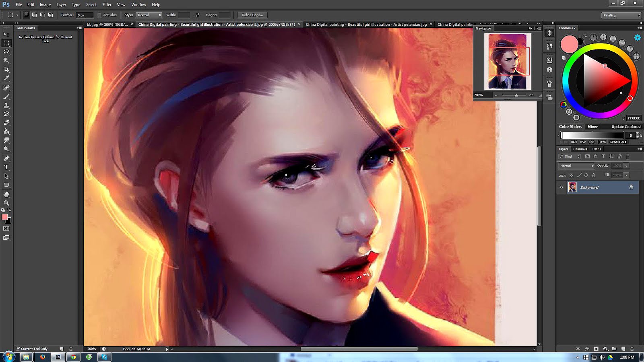Click Update Coolorus link
This screenshot has width=644, height=362.
(626, 127)
